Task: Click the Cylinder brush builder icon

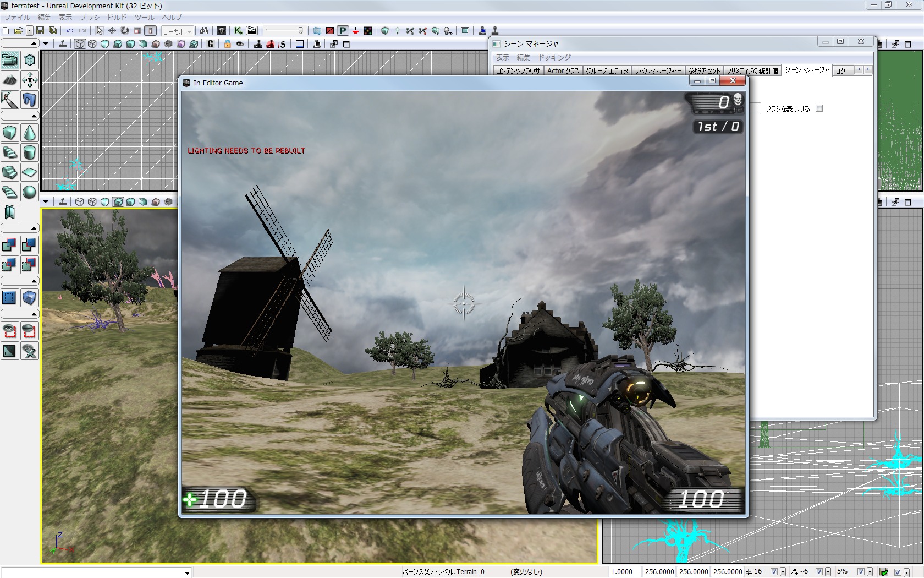Action: tap(30, 152)
